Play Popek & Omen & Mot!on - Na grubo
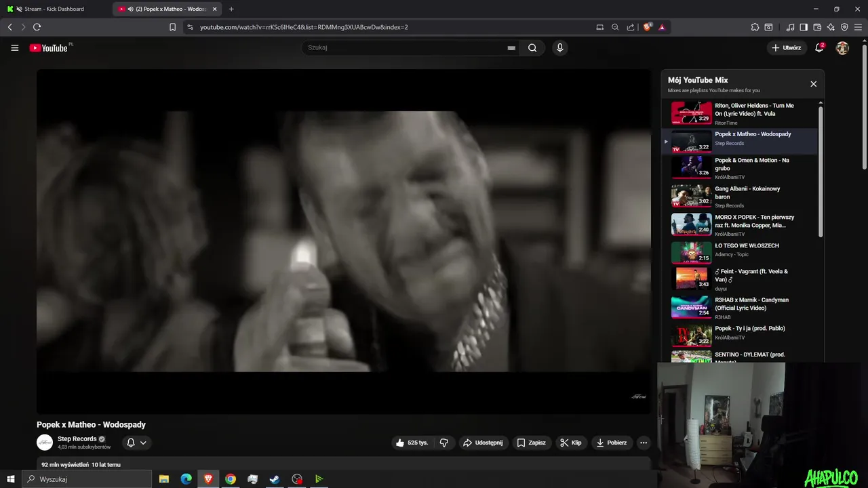This screenshot has height=488, width=868. tap(739, 168)
